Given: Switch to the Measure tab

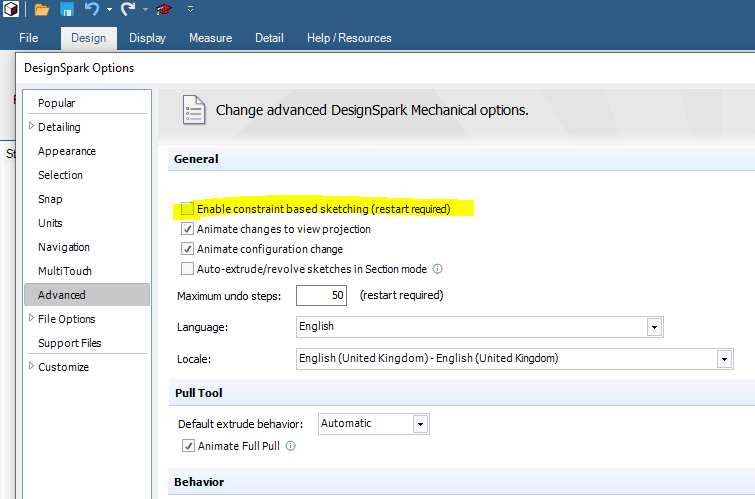Looking at the screenshot, I should point(210,38).
